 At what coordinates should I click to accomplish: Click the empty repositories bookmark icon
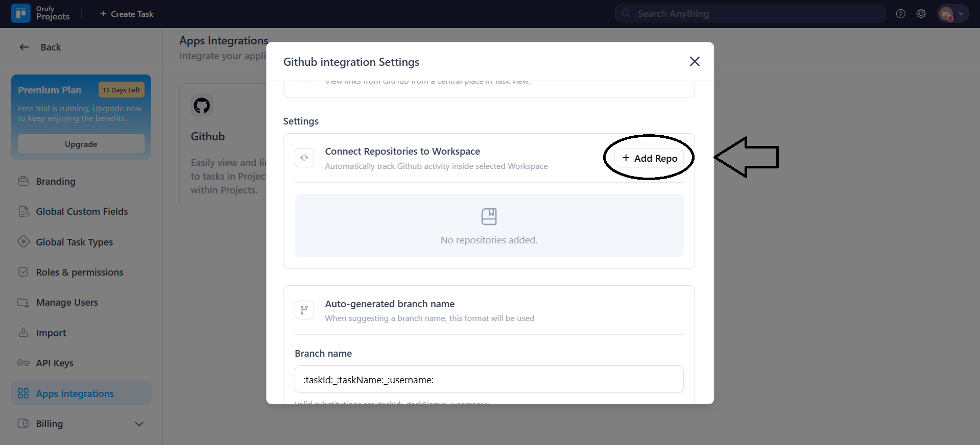489,216
